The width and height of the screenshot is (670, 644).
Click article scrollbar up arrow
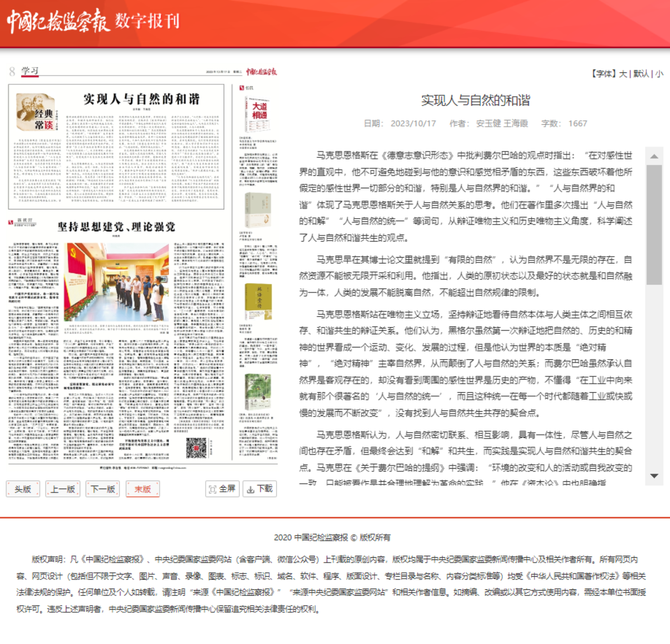coord(654,156)
